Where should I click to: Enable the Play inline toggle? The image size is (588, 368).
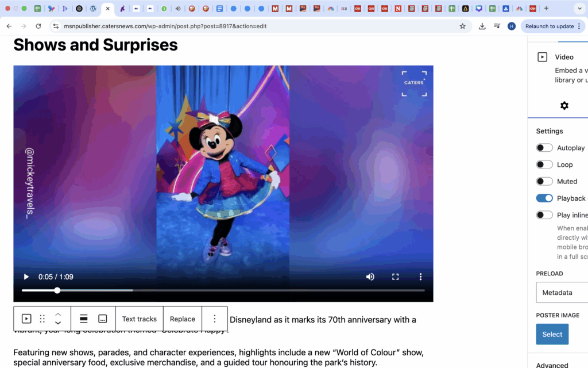pyautogui.click(x=544, y=215)
